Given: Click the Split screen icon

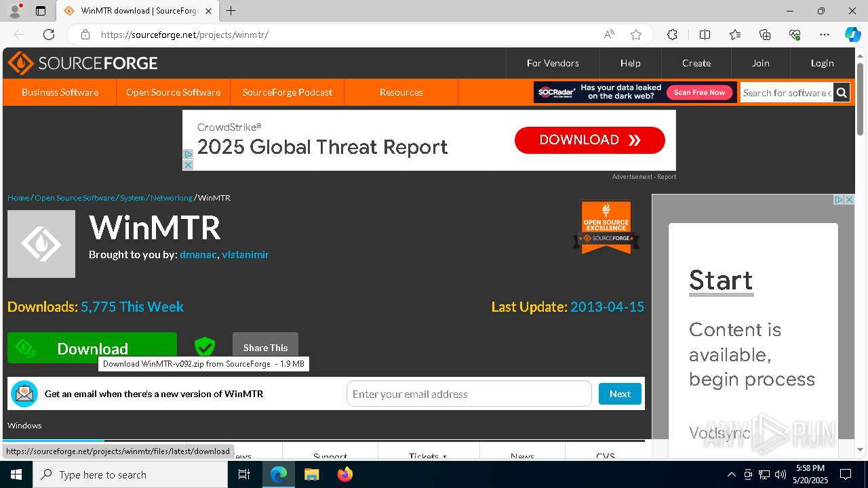Looking at the screenshot, I should [x=705, y=35].
